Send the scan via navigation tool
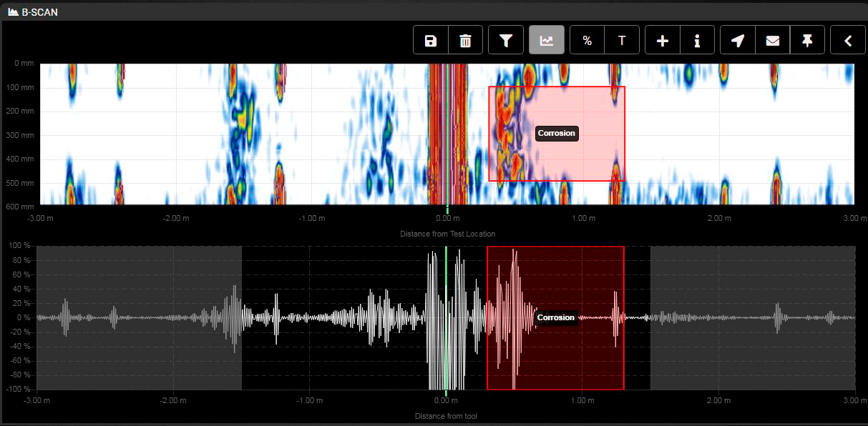The height and width of the screenshot is (426, 868). click(738, 39)
